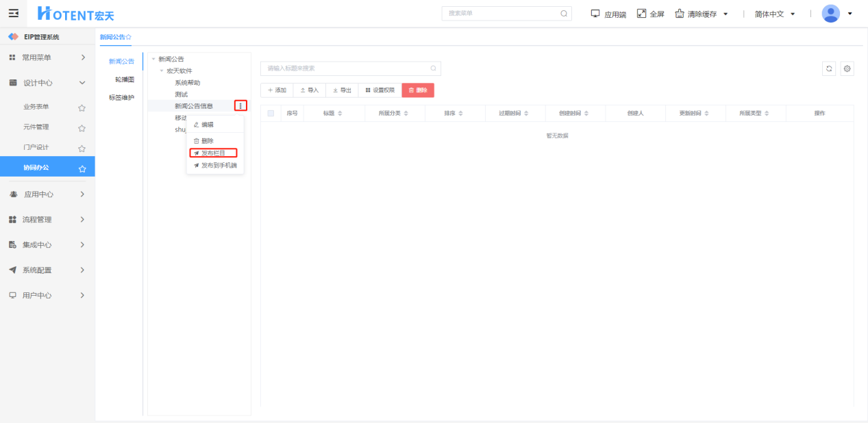
Task: Toggle the star beside 协同办公
Action: [82, 168]
